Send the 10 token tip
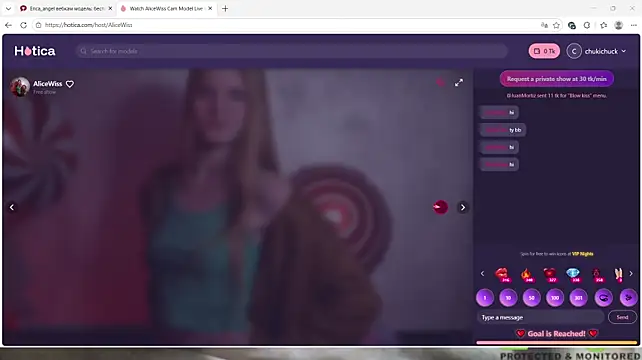Screen dimensions: 642x360 click(x=508, y=298)
